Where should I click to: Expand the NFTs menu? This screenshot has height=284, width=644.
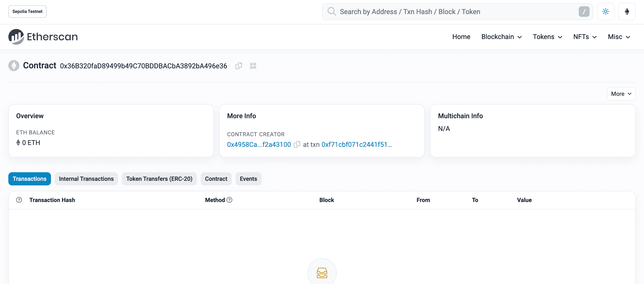pyautogui.click(x=585, y=37)
